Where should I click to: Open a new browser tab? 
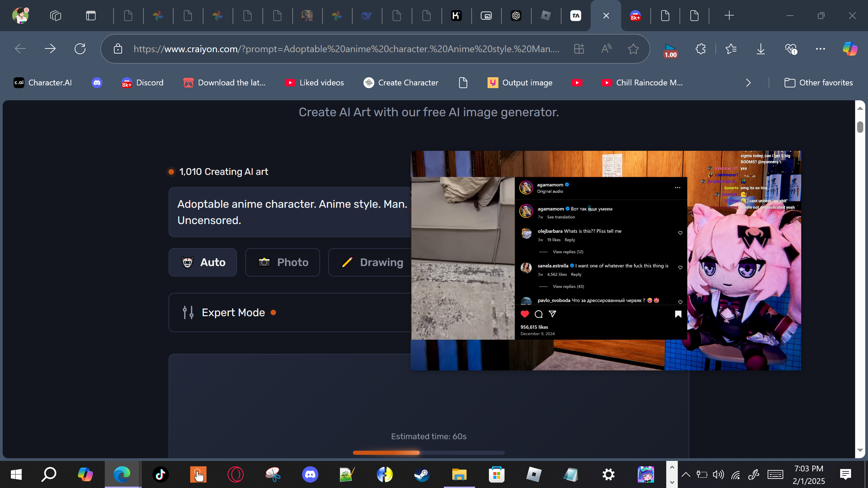(x=729, y=16)
